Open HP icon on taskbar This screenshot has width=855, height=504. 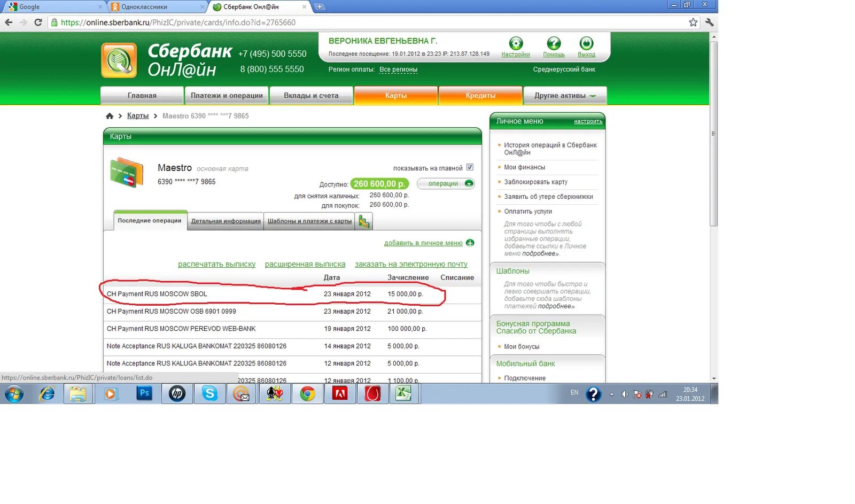click(x=177, y=394)
